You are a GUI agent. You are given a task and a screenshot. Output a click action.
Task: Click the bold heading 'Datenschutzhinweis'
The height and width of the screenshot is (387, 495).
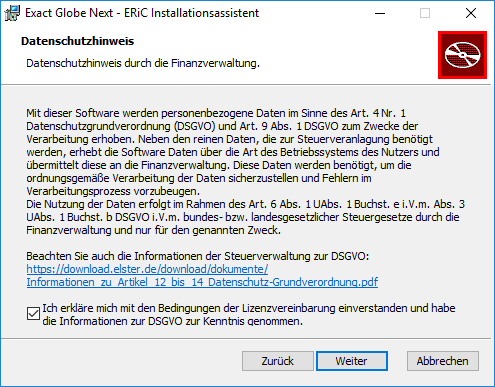point(77,41)
